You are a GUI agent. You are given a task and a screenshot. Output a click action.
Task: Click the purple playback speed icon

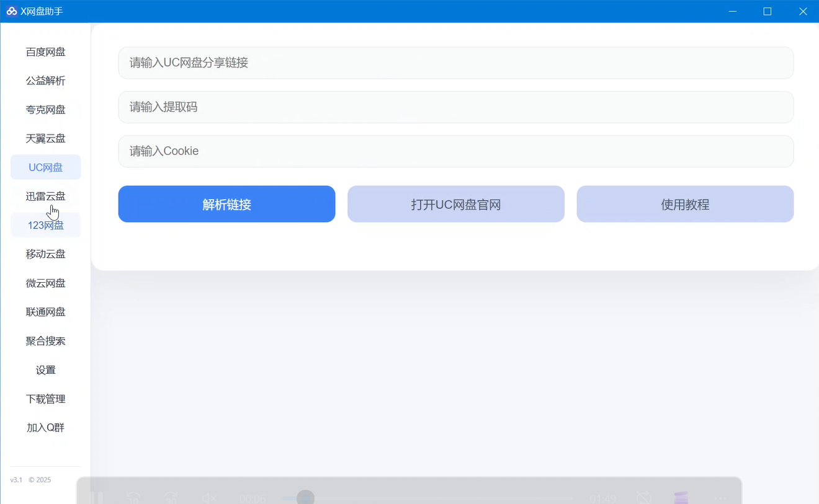pos(681,497)
